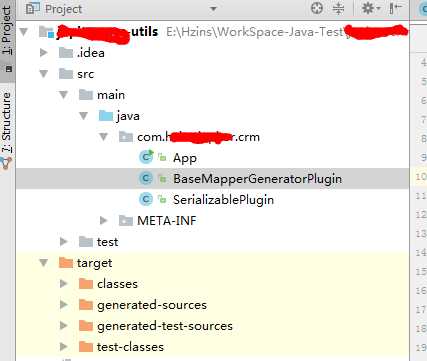Click the META-INF folder icon
Screen dimensions: 427x361
click(x=126, y=220)
